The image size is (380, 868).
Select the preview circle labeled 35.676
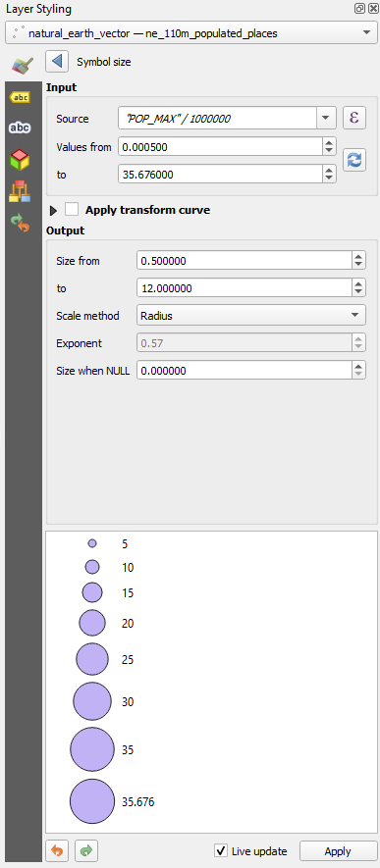(x=92, y=801)
